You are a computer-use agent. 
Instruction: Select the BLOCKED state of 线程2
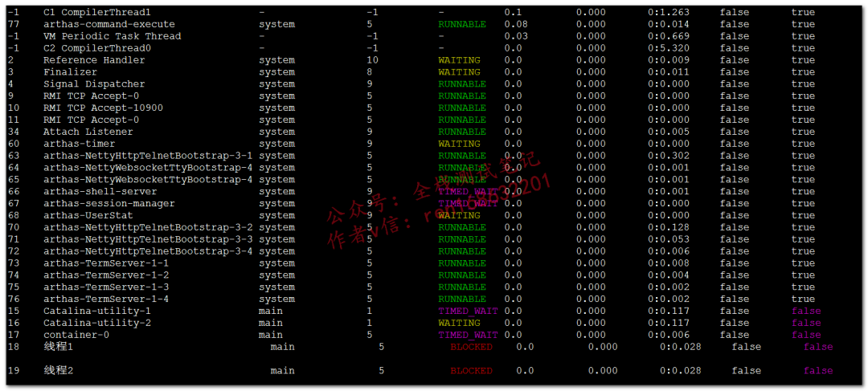click(x=471, y=371)
